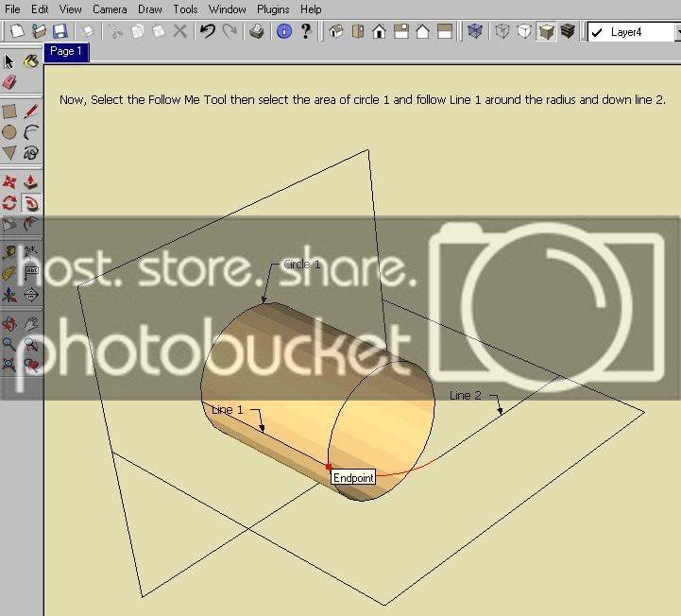Image resolution: width=681 pixels, height=616 pixels.
Task: Open the Plugins menu
Action: point(273,9)
